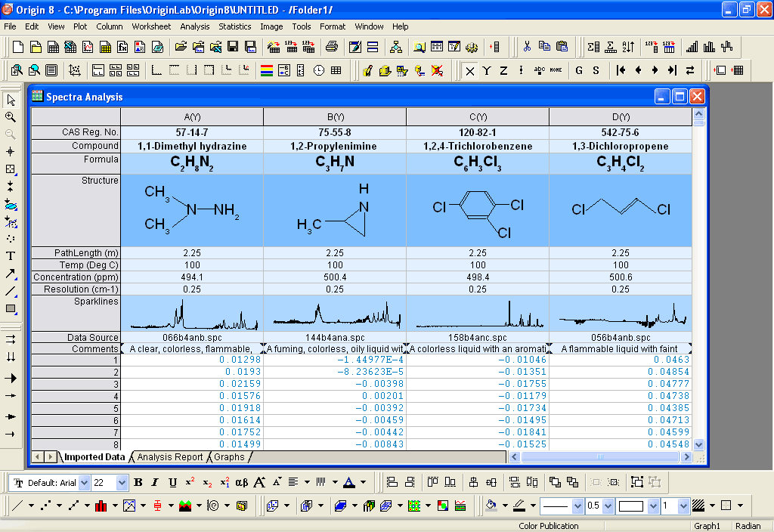
Task: Open a project with the folder icon
Action: coord(181,47)
